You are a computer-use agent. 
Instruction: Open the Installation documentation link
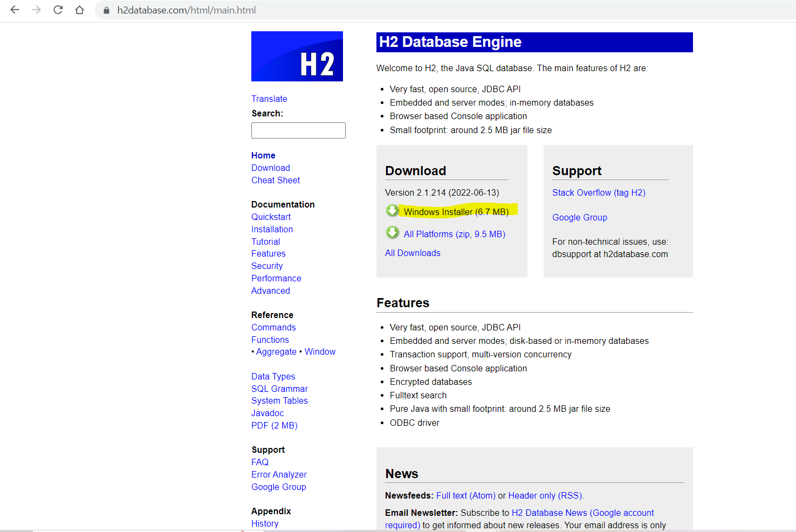click(272, 229)
